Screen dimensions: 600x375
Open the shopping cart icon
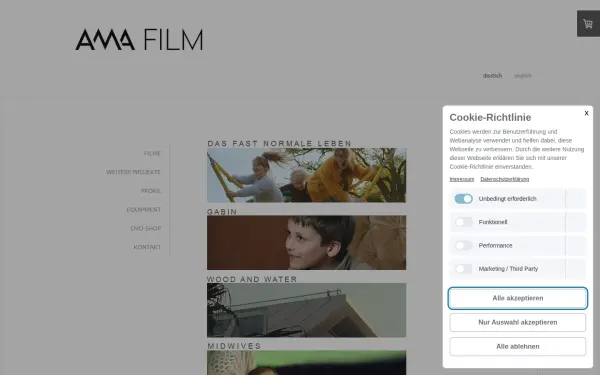[588, 24]
